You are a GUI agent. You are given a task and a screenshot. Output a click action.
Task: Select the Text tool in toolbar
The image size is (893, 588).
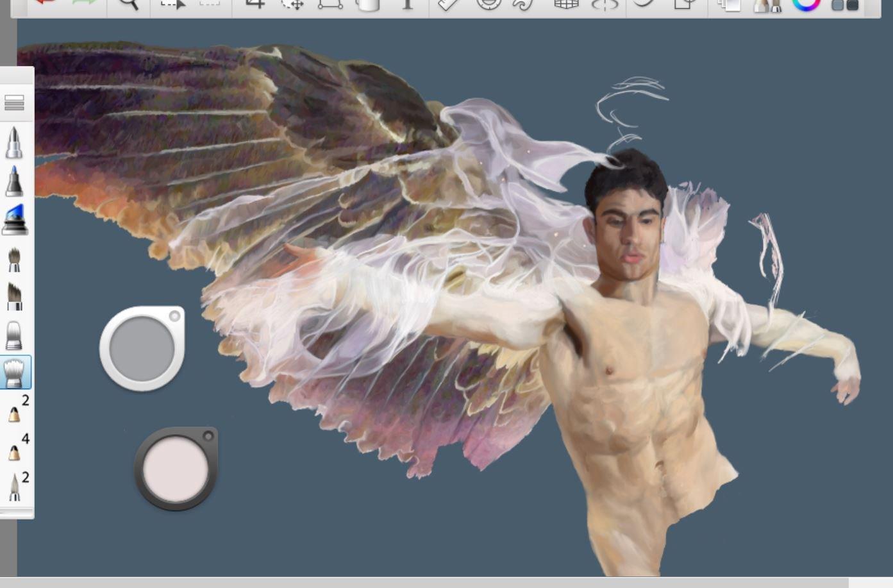[x=408, y=4]
